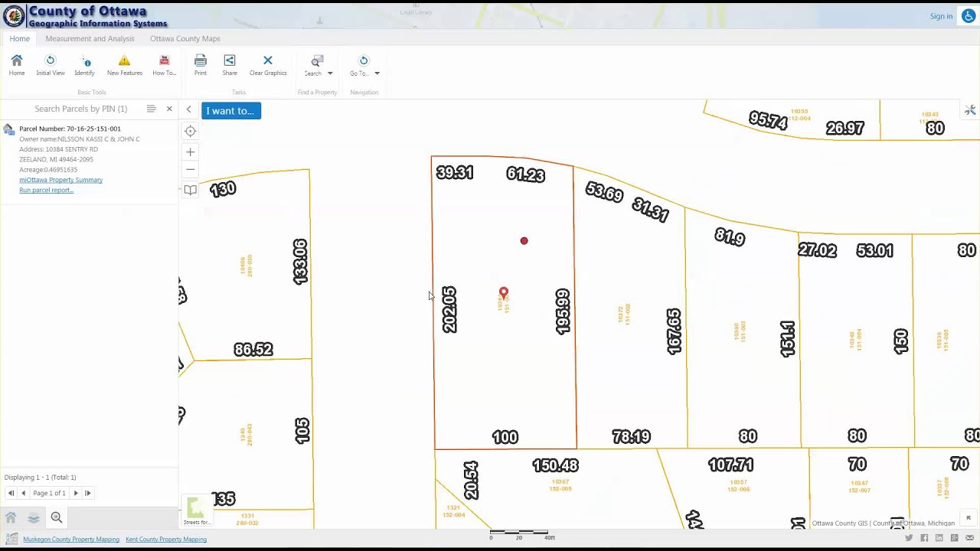The image size is (980, 551).
Task: Go to the first results page
Action: pyautogui.click(x=11, y=493)
